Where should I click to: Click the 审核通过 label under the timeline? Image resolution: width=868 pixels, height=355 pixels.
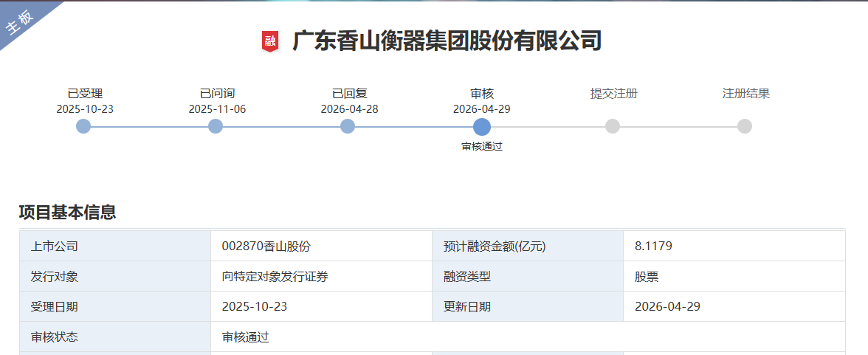482,146
